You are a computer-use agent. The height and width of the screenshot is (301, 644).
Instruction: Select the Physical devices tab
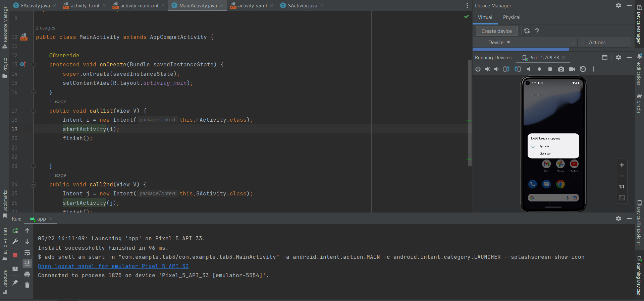[x=512, y=17]
